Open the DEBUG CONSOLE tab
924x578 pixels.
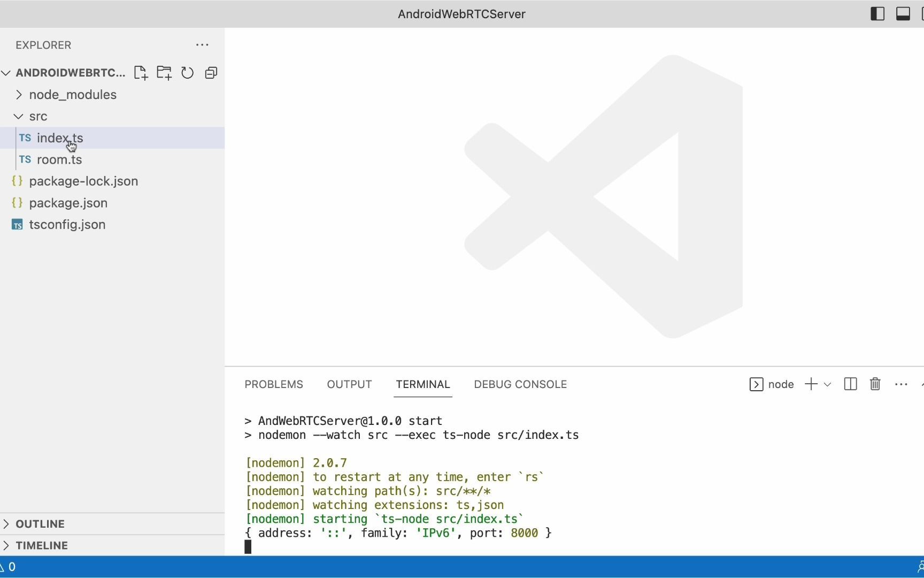520,384
